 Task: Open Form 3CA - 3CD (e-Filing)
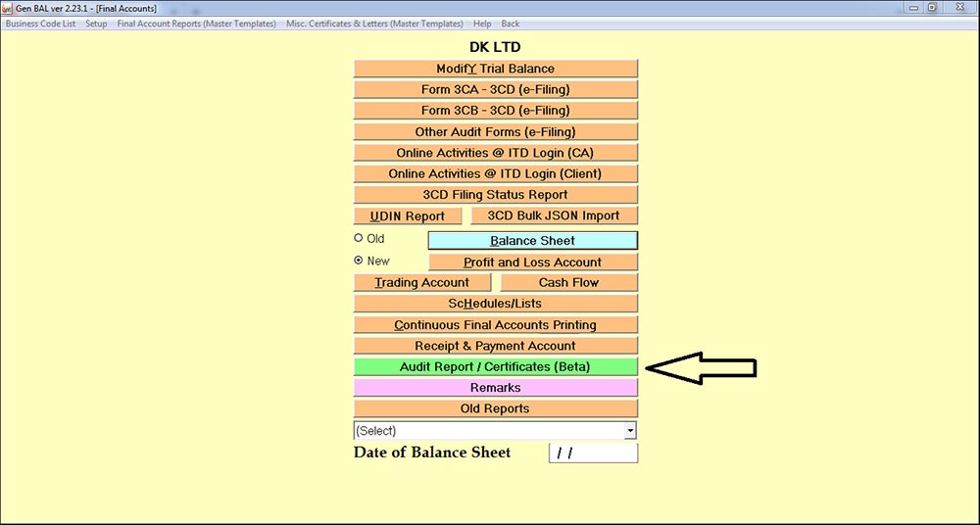click(x=495, y=90)
